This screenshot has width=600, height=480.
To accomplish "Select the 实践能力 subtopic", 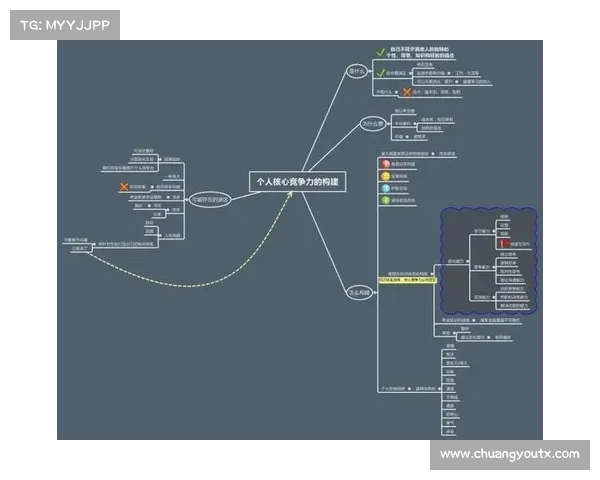I will click(x=482, y=297).
